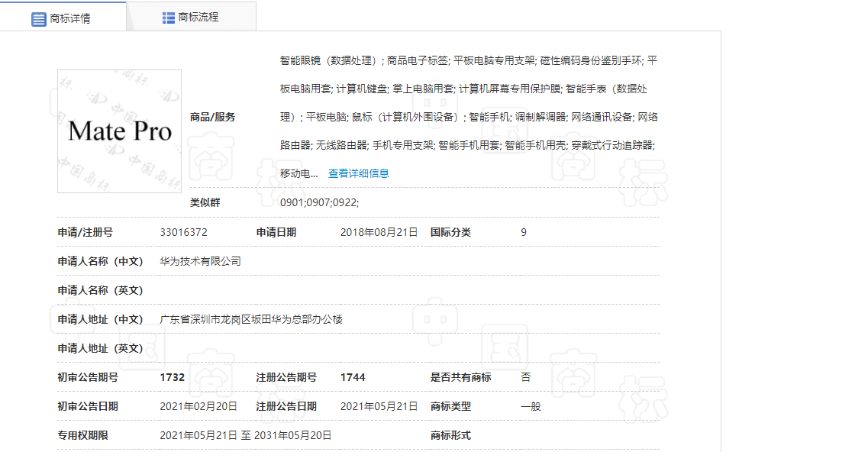Click the 商标类型 label
The image size is (868, 452).
tap(450, 406)
